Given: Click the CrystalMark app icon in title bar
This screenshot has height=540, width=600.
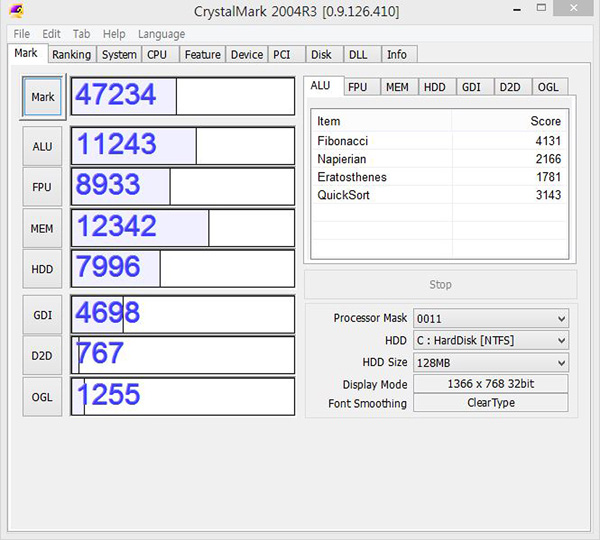Looking at the screenshot, I should click(16, 10).
